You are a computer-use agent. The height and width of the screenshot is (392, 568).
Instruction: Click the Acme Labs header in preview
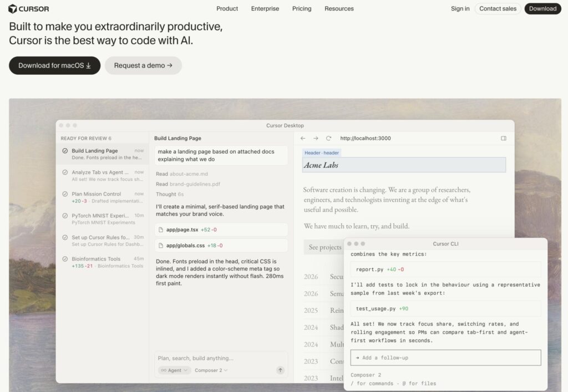404,165
